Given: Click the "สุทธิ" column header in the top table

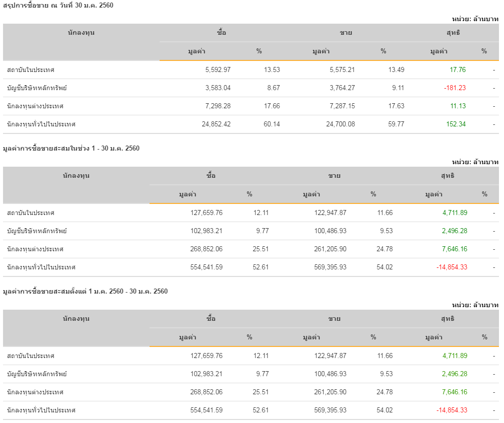Looking at the screenshot, I should [x=453, y=33].
